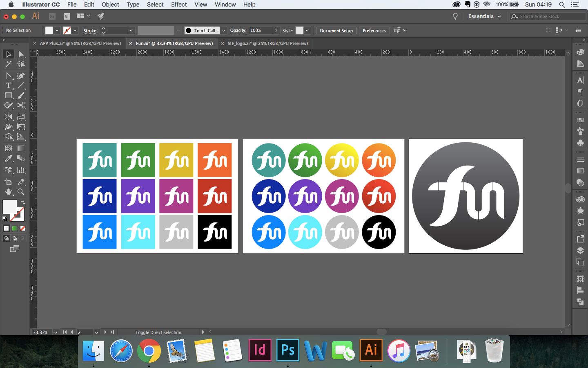The width and height of the screenshot is (588, 368).
Task: Open the Stroke panel link
Action: 90,31
